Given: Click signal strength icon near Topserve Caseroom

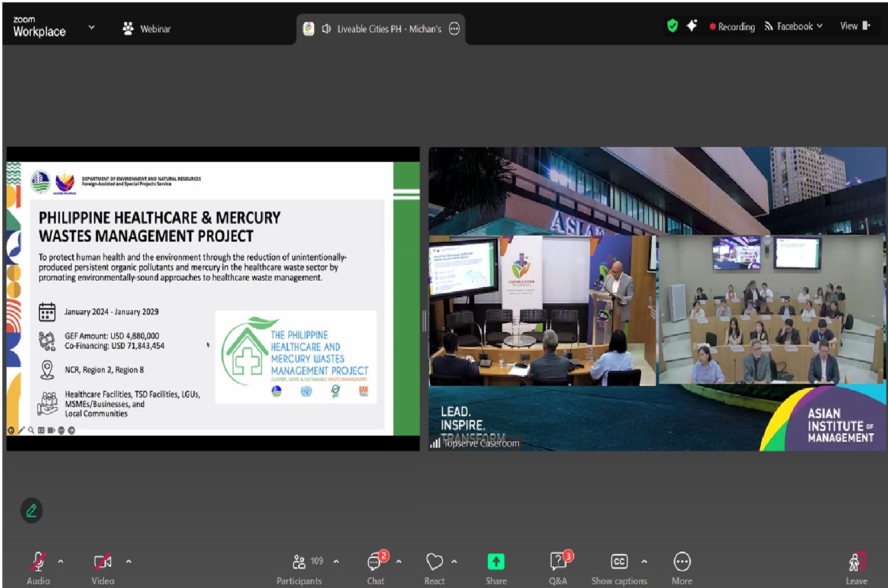Looking at the screenshot, I should click(x=435, y=443).
